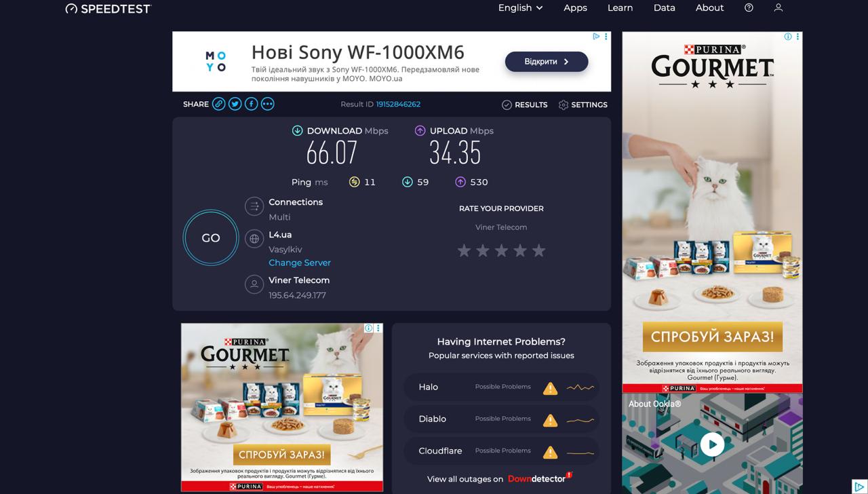Open the English language dropdown
This screenshot has height=494, width=868.
pyautogui.click(x=520, y=7)
